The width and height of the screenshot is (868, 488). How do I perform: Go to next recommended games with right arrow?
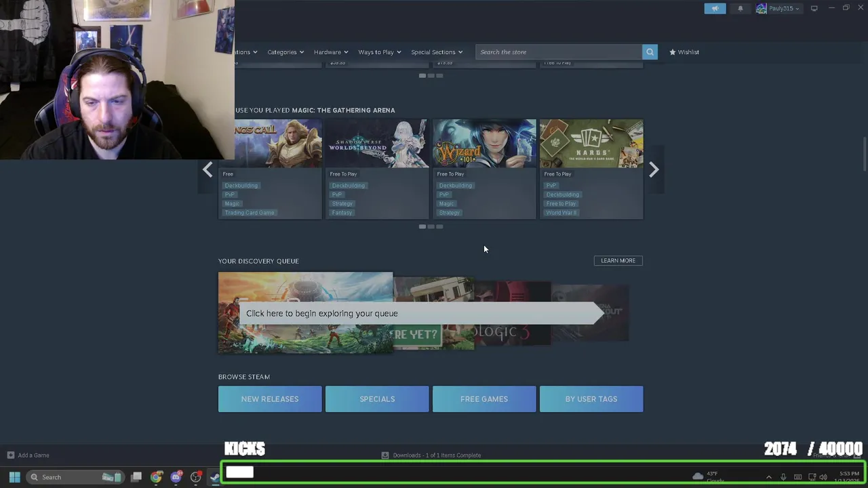point(654,169)
